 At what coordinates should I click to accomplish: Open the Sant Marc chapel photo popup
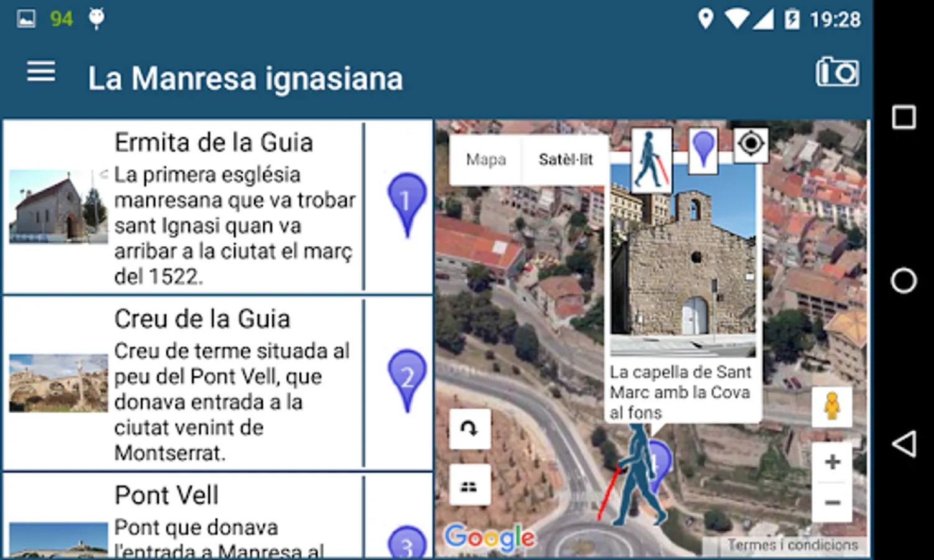click(683, 260)
